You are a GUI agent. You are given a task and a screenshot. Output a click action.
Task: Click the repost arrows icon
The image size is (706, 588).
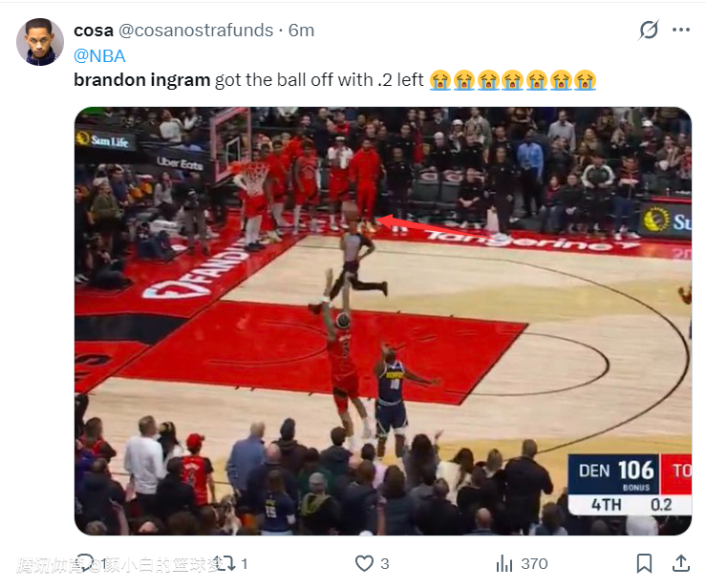(225, 563)
